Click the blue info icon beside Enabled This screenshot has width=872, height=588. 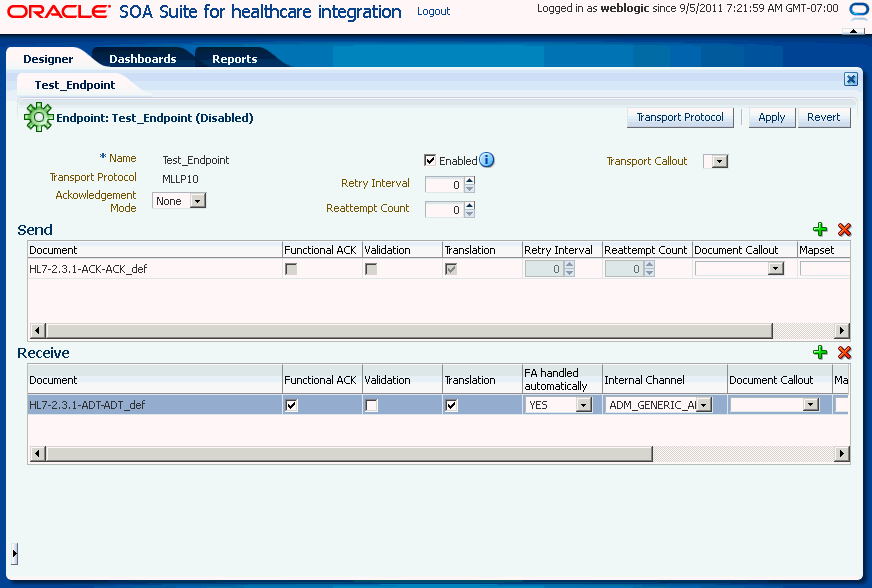[x=487, y=160]
